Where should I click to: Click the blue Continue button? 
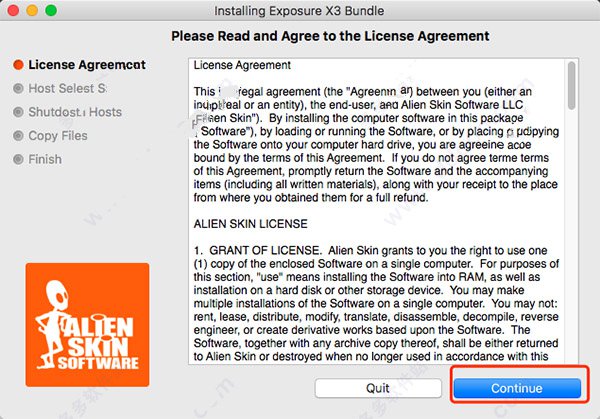pos(517,388)
